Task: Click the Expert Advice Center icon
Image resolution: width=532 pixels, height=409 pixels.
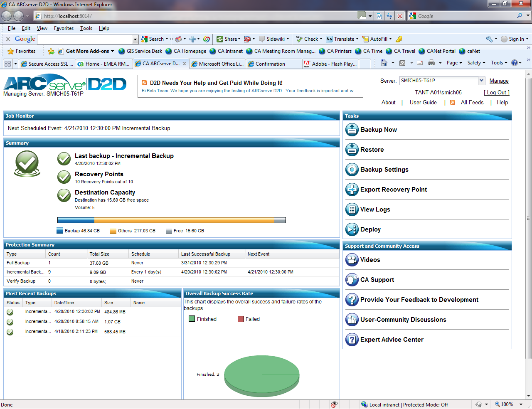Action: [x=352, y=340]
